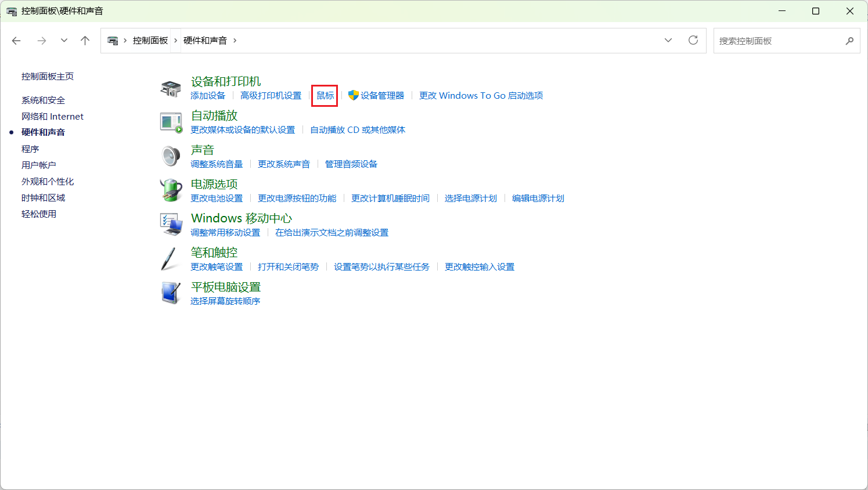Select 轻松使用 in the sidebar

(39, 214)
